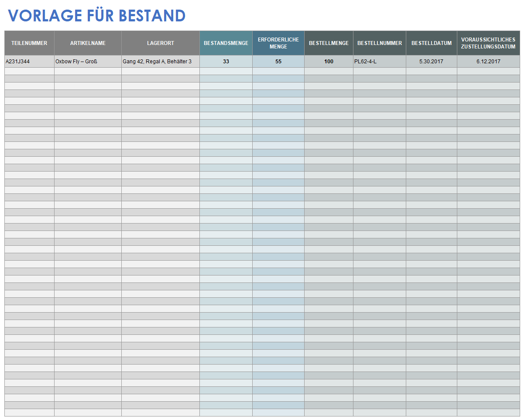This screenshot has width=528, height=420.
Task: Click the VORLAGE FÜR BESTAND title
Action: click(x=97, y=16)
